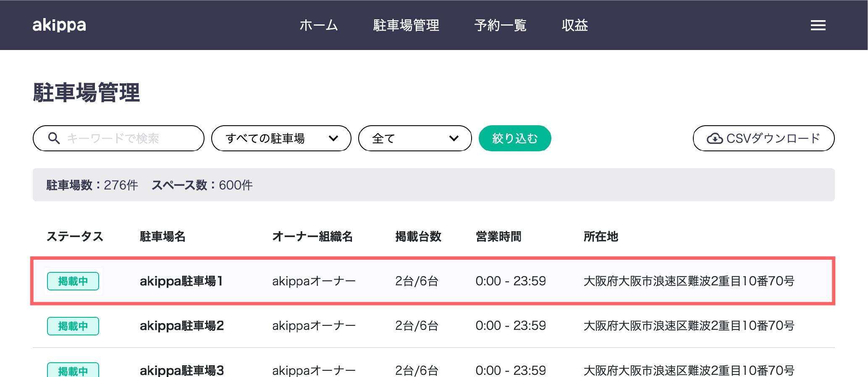Click the akippa logo

tap(59, 25)
